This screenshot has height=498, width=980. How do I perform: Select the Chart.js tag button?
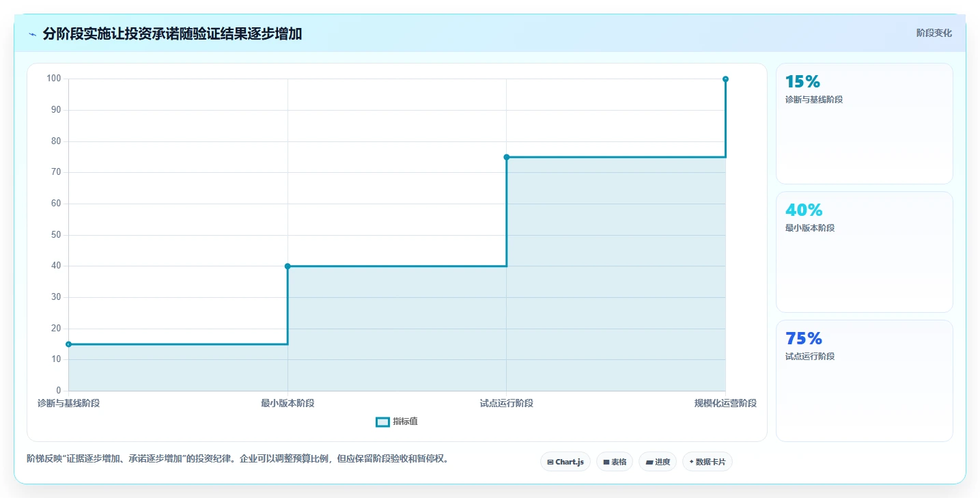(x=565, y=462)
